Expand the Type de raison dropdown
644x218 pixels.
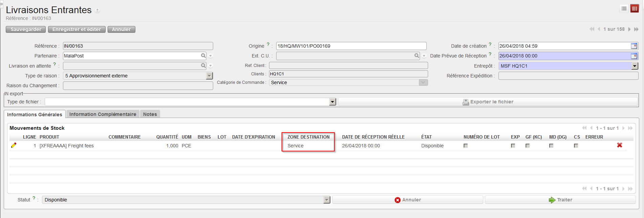[209, 76]
